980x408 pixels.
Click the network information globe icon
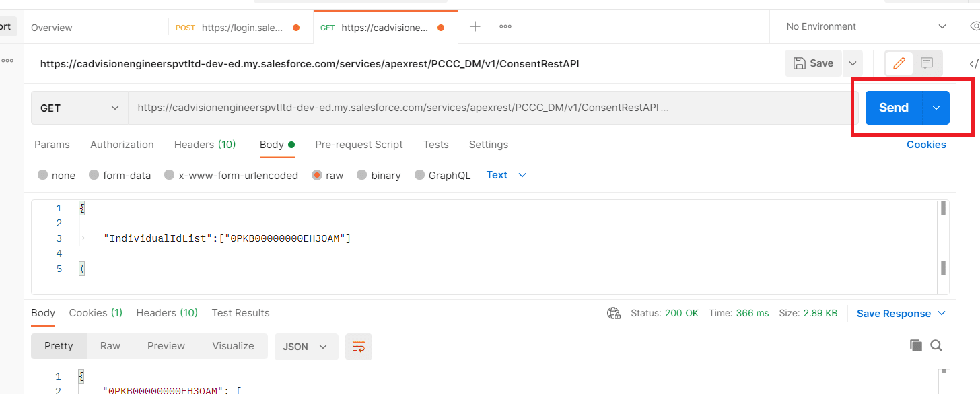click(613, 312)
